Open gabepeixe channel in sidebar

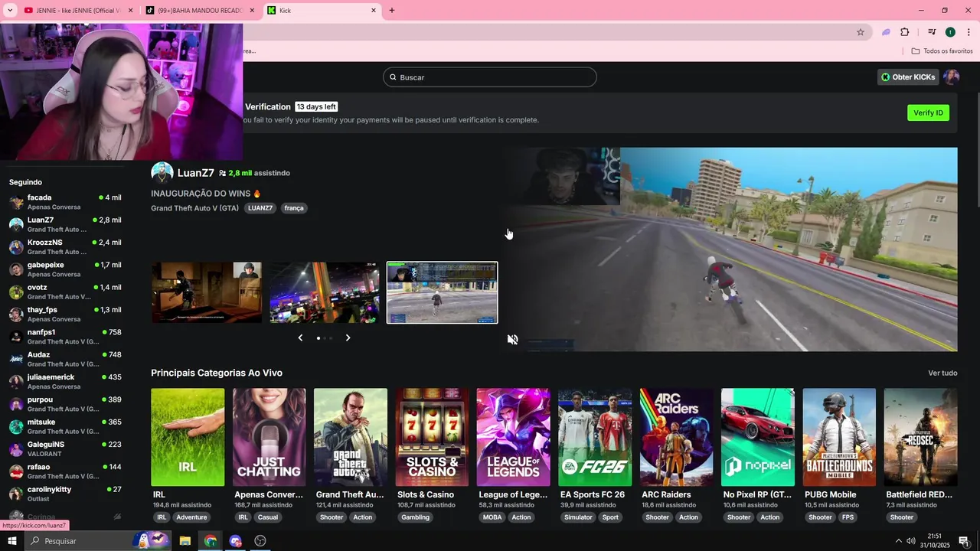[x=65, y=269]
